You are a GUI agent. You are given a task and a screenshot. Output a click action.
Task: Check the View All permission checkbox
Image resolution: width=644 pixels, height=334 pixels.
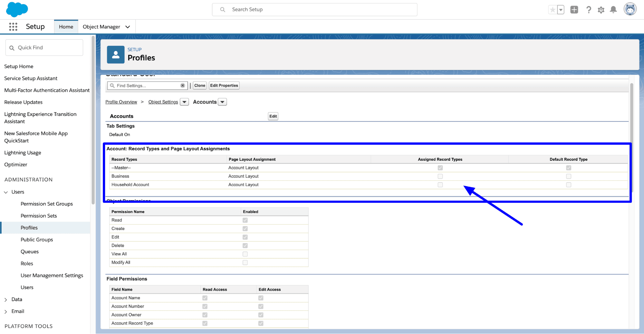pyautogui.click(x=245, y=254)
